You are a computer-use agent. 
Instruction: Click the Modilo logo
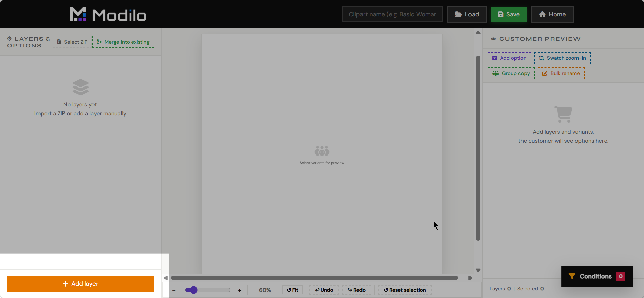(x=108, y=15)
